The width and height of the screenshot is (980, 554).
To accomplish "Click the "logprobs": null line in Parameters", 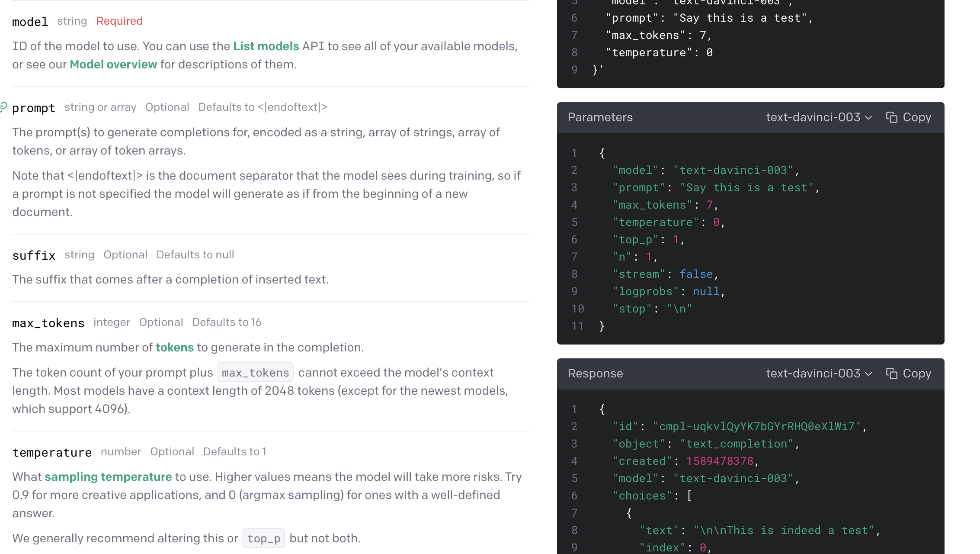I will coord(669,291).
